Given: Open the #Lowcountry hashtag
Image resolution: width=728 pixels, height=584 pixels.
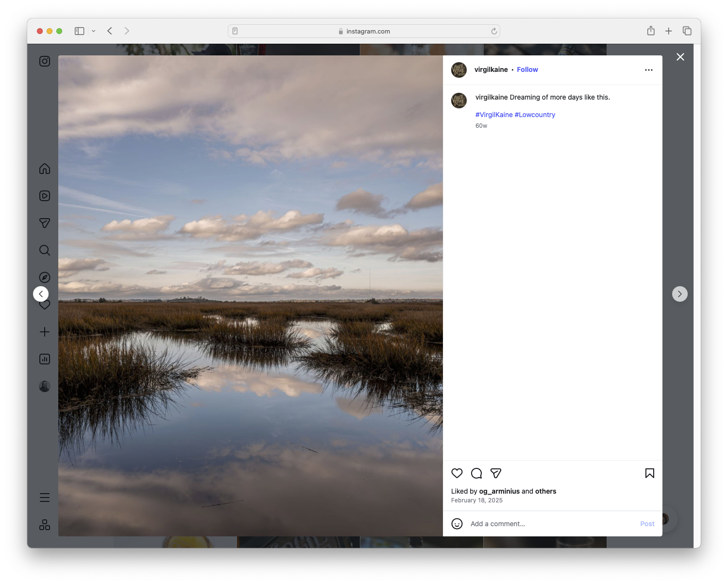Looking at the screenshot, I should tap(535, 115).
